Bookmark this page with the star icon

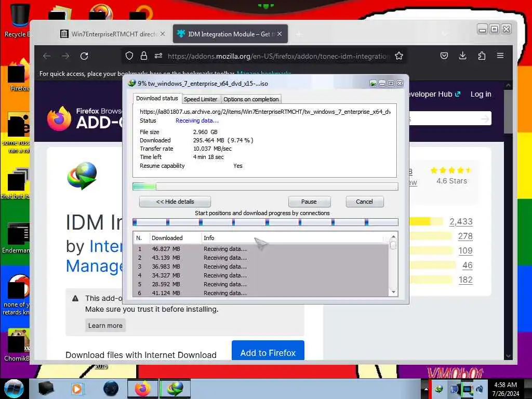399,56
